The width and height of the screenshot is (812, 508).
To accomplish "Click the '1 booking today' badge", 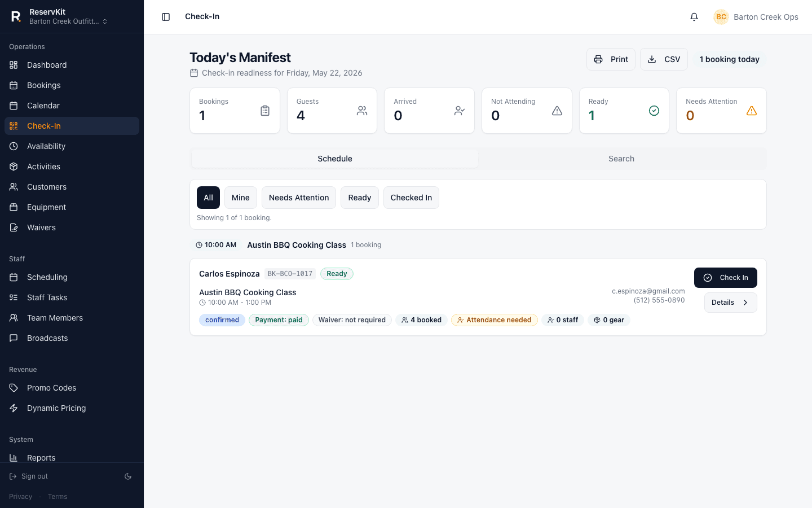I will coord(729,59).
